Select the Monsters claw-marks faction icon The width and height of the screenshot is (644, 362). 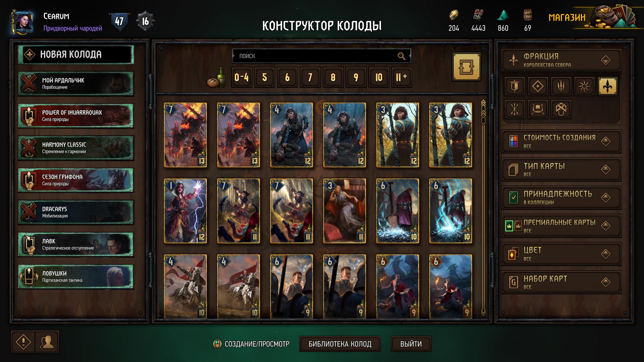coord(561,86)
